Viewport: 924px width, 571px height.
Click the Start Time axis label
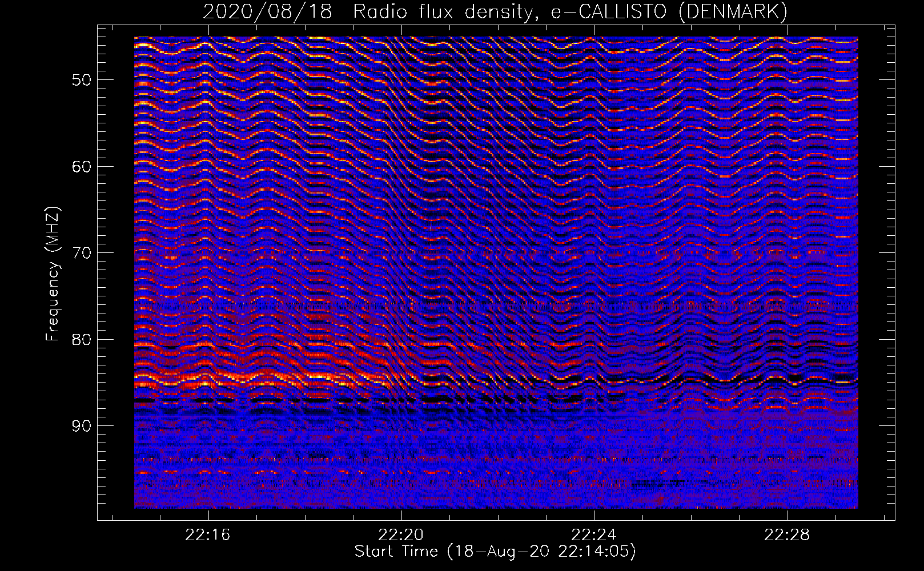tap(495, 552)
